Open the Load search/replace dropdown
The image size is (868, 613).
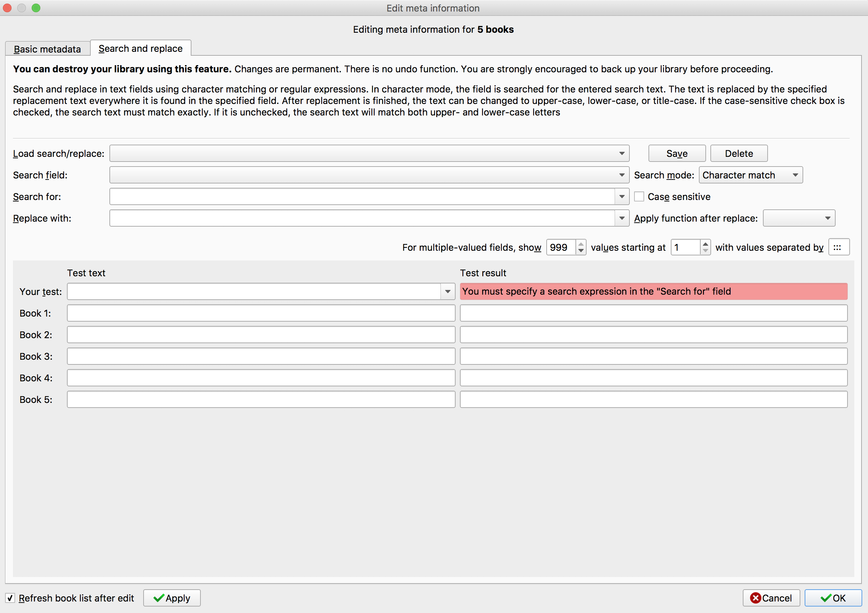click(x=369, y=154)
